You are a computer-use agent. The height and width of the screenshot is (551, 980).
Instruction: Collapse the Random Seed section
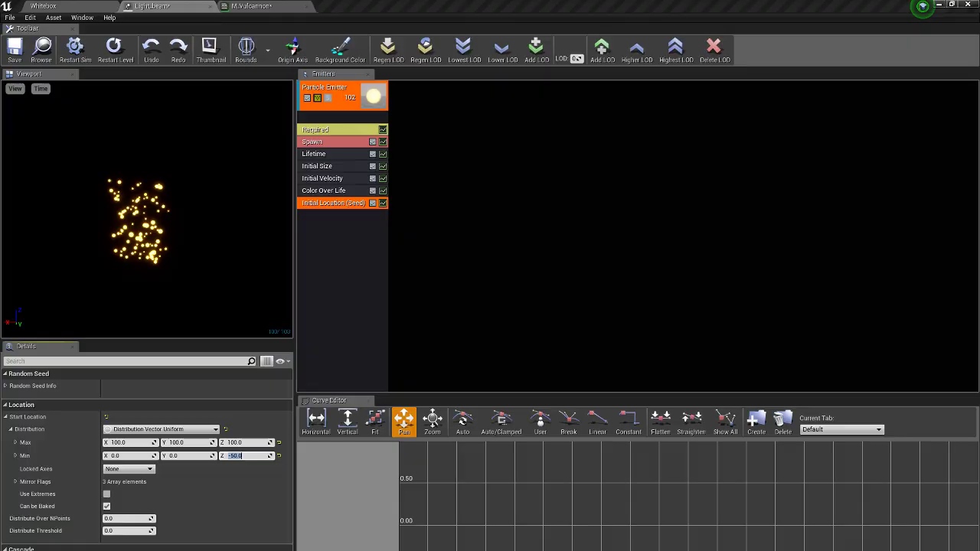5,373
